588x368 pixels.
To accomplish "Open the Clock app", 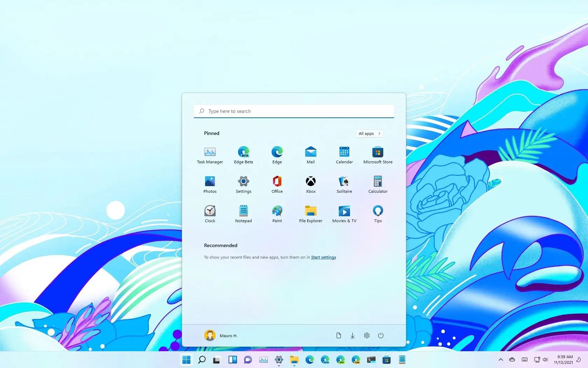I will coord(210,214).
